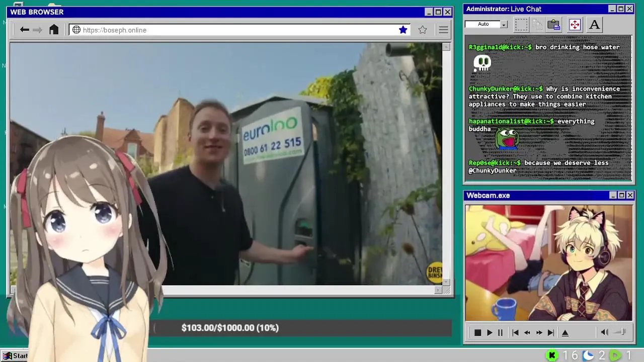The image size is (644, 362).
Task: Click username hapanationalist@kick in chat
Action: [x=511, y=121]
